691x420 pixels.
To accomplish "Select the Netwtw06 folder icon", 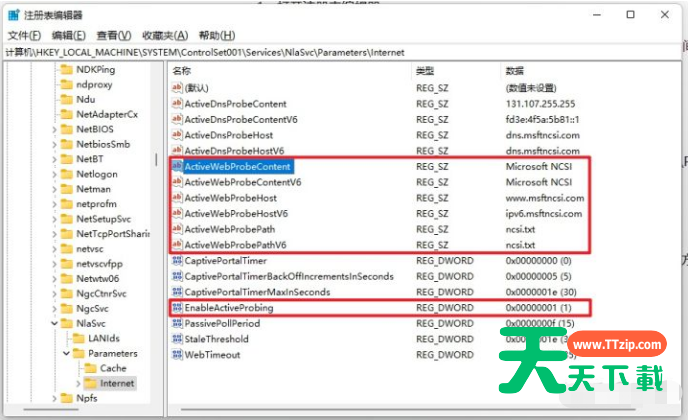I will (67, 279).
